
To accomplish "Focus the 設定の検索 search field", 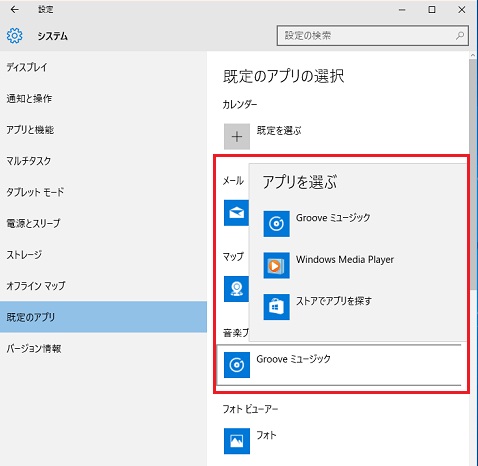I will pos(373,35).
